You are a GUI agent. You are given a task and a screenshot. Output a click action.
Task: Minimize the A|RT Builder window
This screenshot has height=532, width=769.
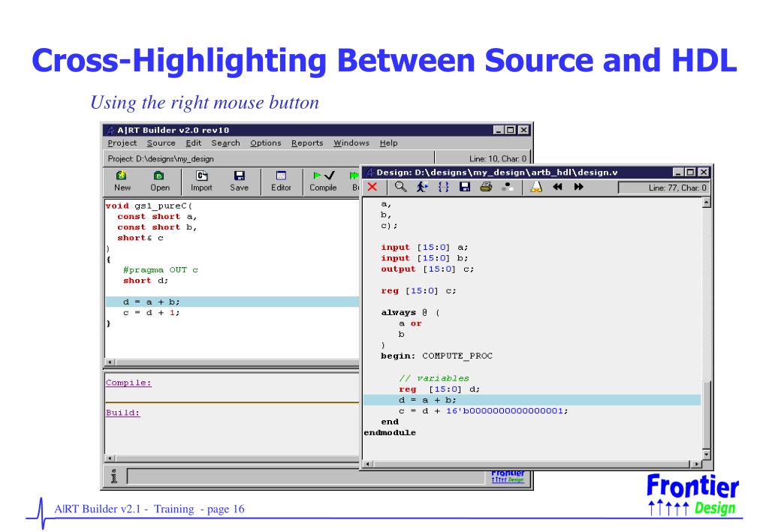[x=499, y=130]
